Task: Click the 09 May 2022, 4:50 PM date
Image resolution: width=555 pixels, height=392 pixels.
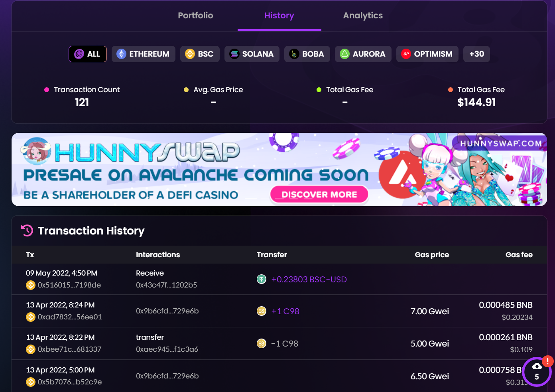Action: 61,273
